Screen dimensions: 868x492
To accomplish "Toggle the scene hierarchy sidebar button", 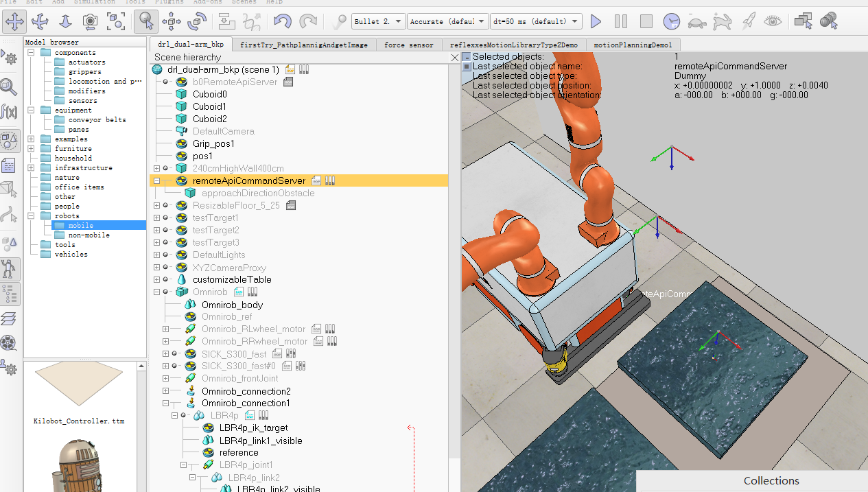I will 10,294.
